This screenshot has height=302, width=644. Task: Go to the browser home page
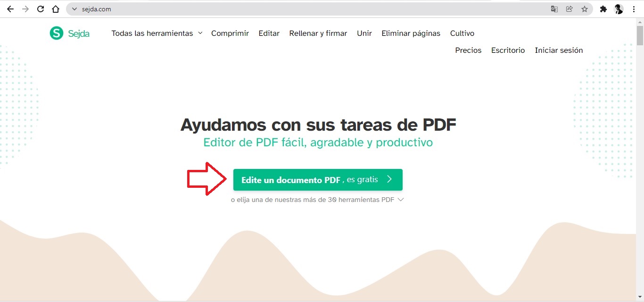[56, 8]
